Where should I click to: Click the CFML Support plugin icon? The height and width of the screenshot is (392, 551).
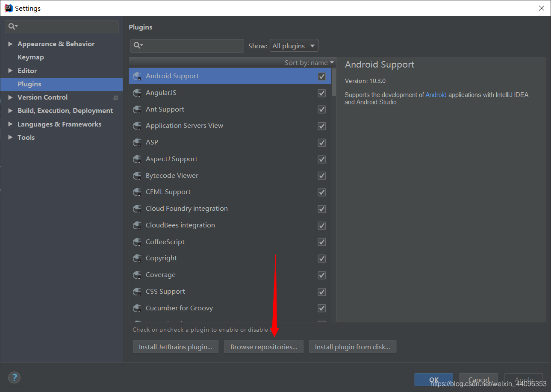pyautogui.click(x=137, y=192)
